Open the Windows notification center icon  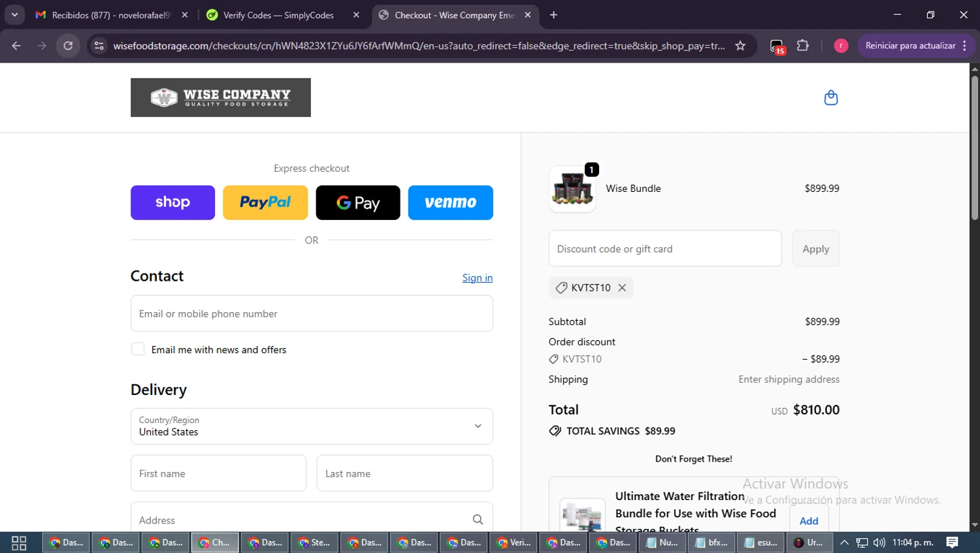pos(953,543)
